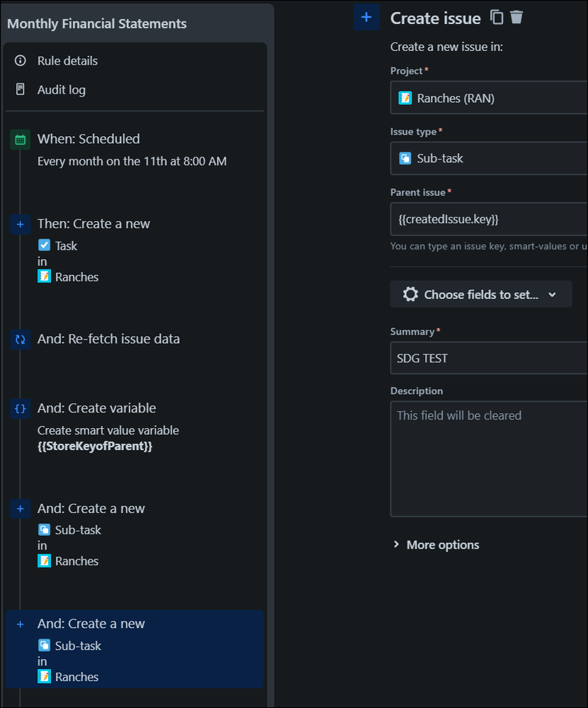Expand the More options section
Image resolution: width=588 pixels, height=708 pixels.
436,544
